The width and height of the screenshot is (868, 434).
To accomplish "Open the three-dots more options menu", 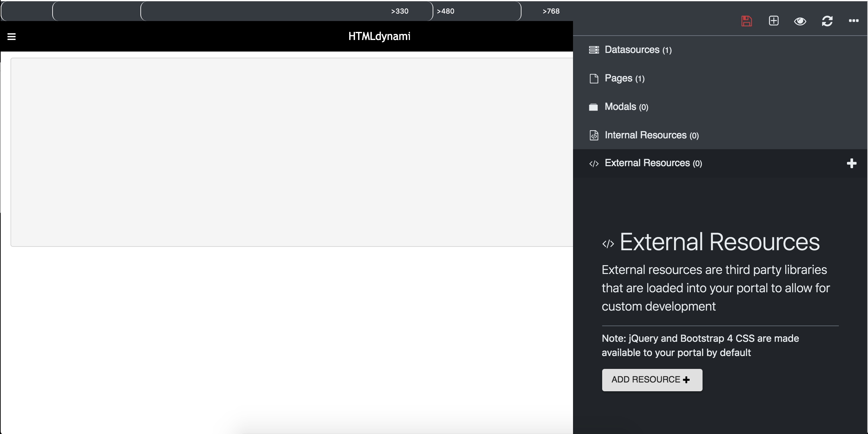I will click(x=853, y=21).
